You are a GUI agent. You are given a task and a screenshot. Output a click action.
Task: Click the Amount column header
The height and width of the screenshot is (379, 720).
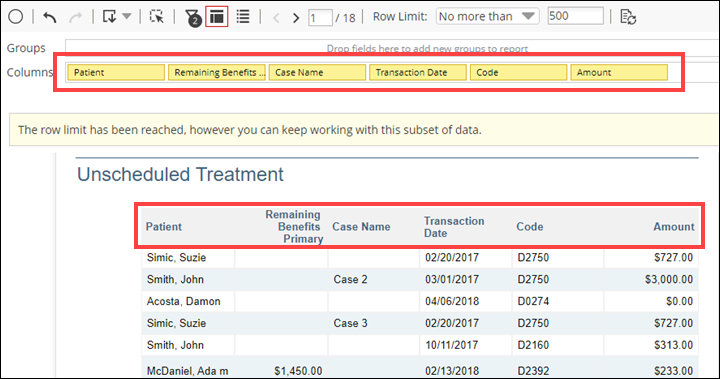(x=674, y=226)
